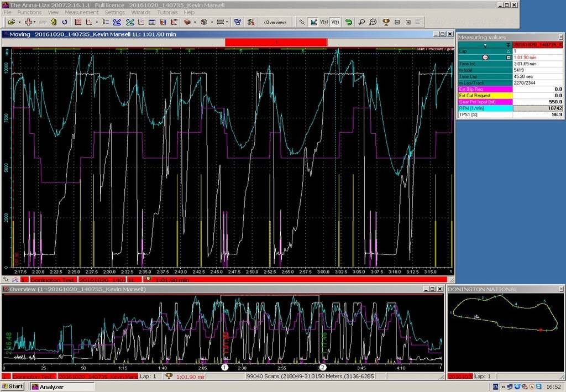Click the green back arrow icon
Viewport: 566px width, 392px height.
(348, 22)
